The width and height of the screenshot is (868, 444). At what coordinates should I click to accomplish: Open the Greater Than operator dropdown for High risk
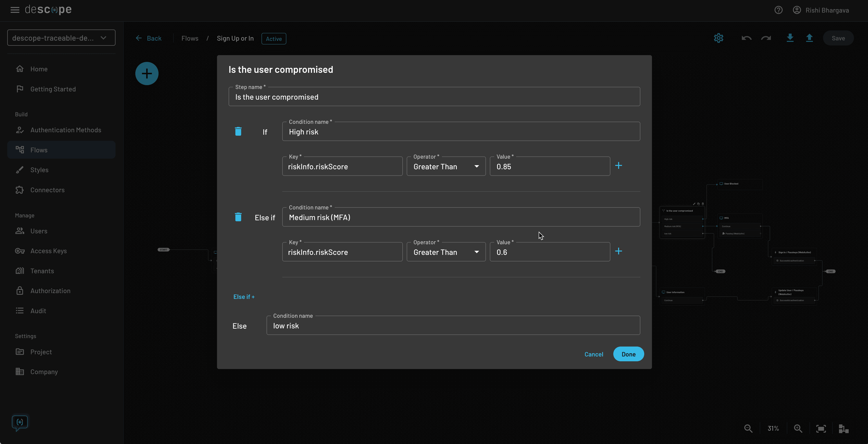(x=477, y=166)
